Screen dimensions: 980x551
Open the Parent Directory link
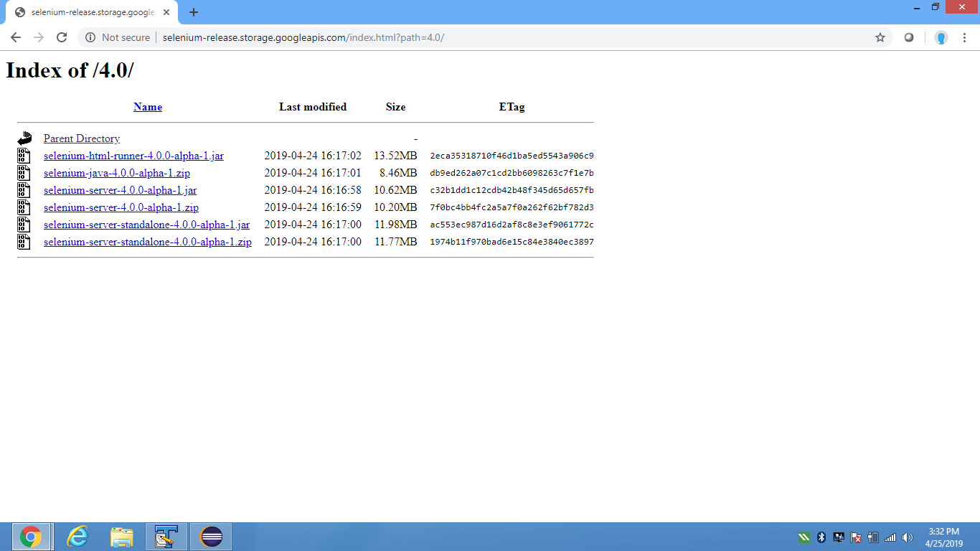(x=82, y=138)
